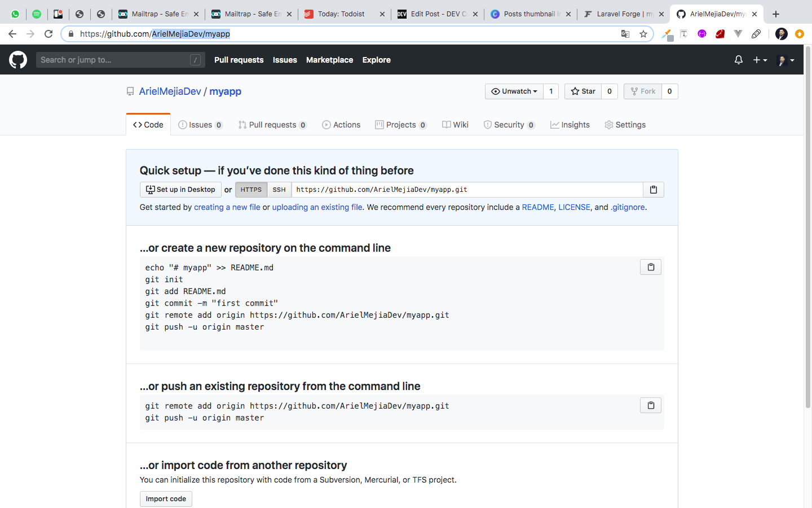The height and width of the screenshot is (508, 812).
Task: Open Marketplace in the top navbar
Action: tap(330, 60)
